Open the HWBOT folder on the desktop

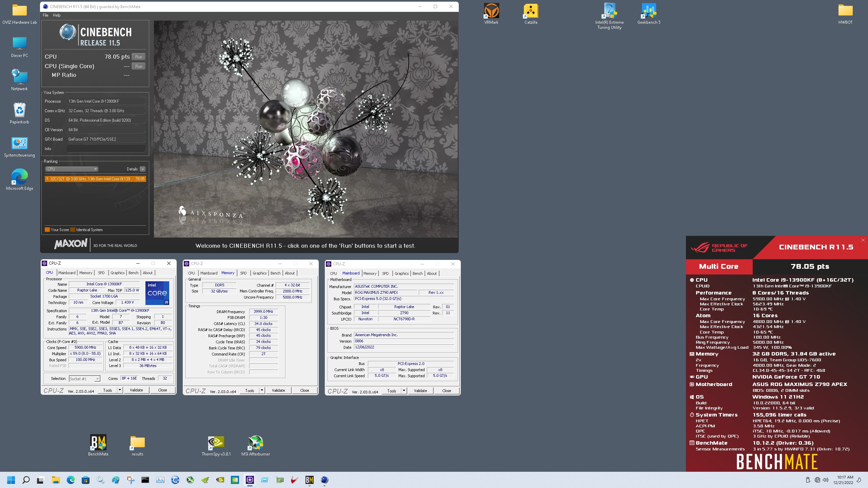pyautogui.click(x=845, y=14)
